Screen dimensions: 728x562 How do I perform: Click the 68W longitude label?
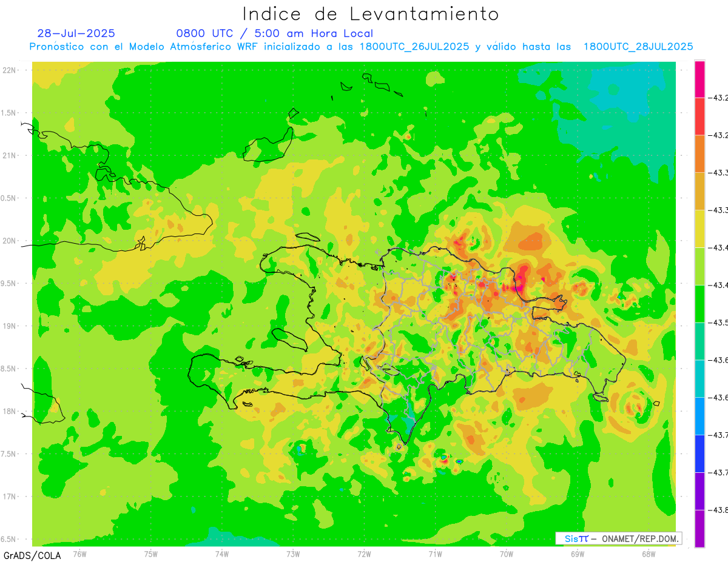(x=648, y=554)
